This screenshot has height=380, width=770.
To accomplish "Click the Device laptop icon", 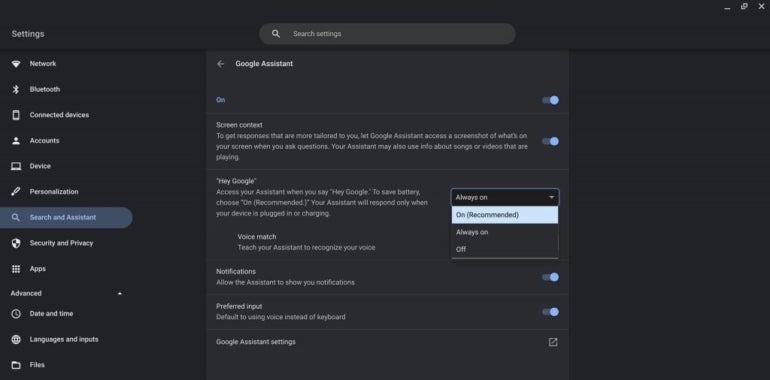I will click(x=16, y=166).
